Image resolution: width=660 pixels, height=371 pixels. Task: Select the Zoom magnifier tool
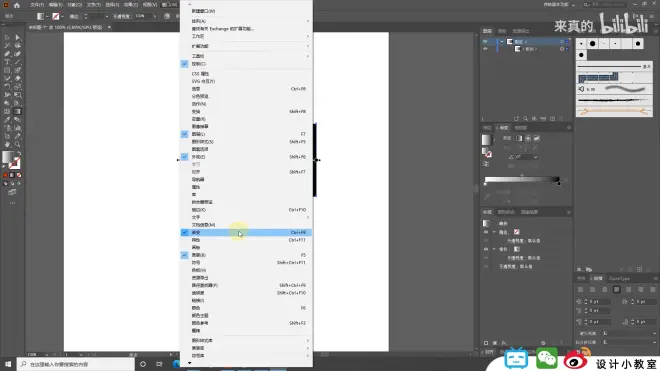(x=18, y=144)
